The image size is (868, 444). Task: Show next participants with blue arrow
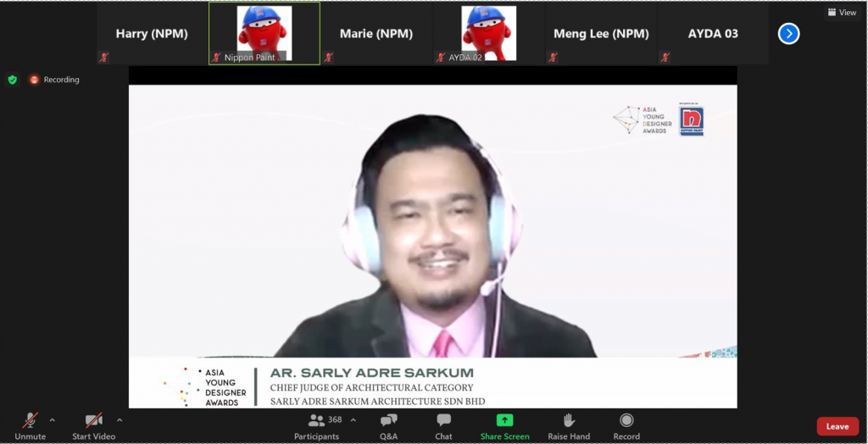click(788, 34)
